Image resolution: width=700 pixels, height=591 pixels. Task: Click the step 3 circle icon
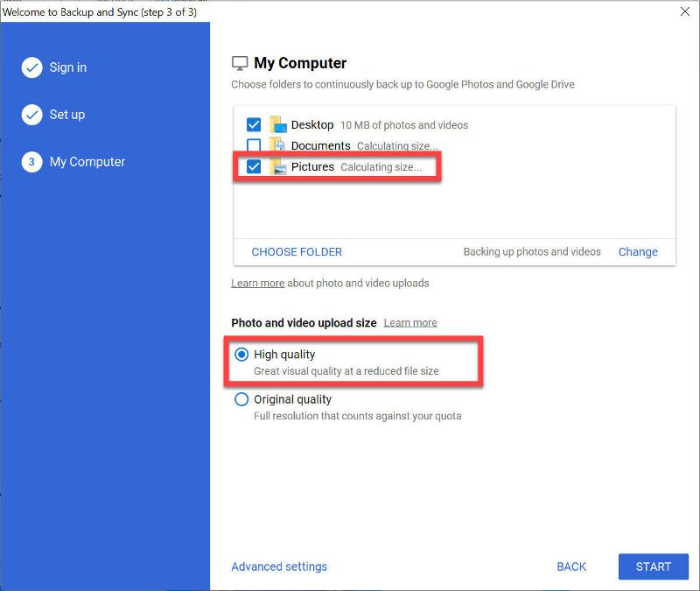[x=31, y=162]
